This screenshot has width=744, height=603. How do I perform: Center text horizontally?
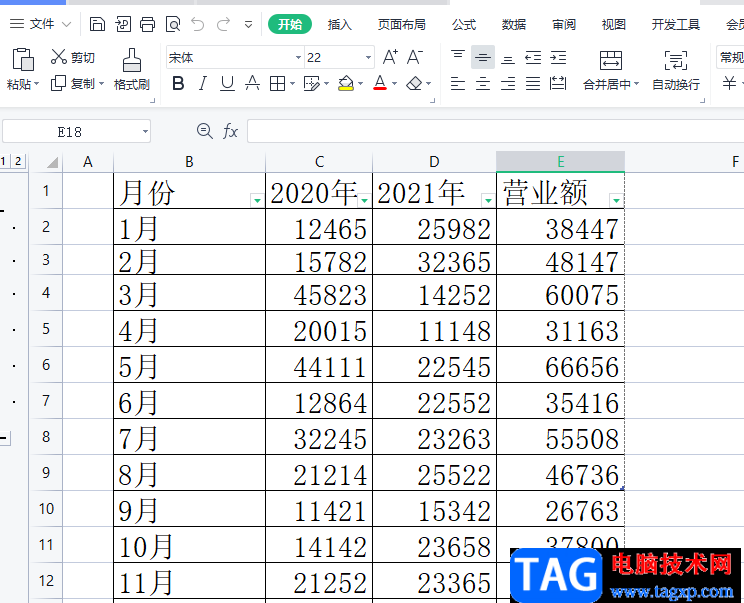click(x=483, y=84)
